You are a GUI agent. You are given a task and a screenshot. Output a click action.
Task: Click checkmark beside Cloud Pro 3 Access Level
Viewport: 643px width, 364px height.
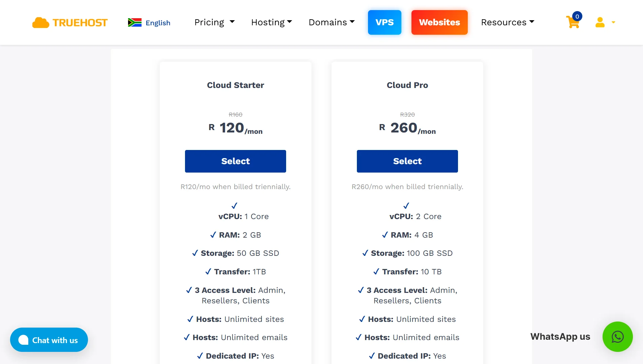(x=361, y=290)
